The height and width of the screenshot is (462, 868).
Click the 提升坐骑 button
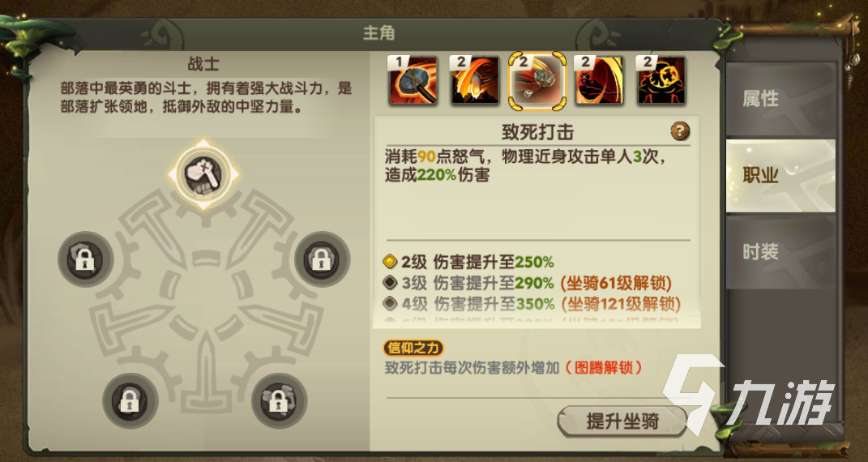[622, 421]
